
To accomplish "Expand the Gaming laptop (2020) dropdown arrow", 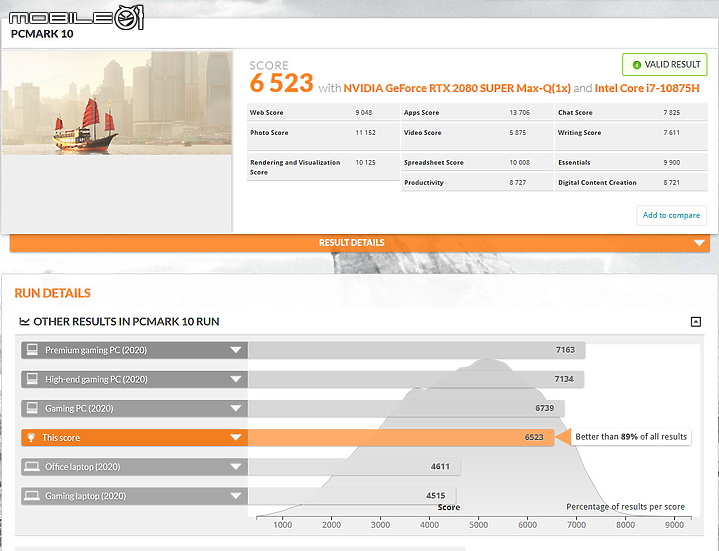I will click(x=236, y=496).
